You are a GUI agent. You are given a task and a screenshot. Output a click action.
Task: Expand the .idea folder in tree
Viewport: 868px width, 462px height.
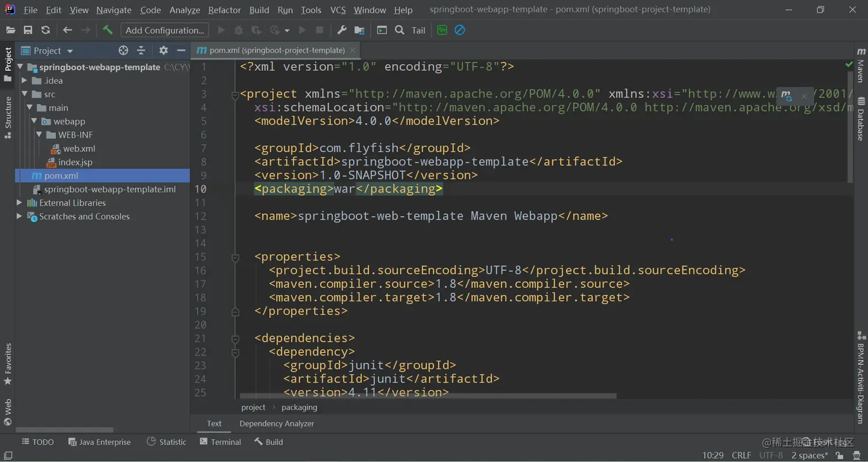coord(24,80)
